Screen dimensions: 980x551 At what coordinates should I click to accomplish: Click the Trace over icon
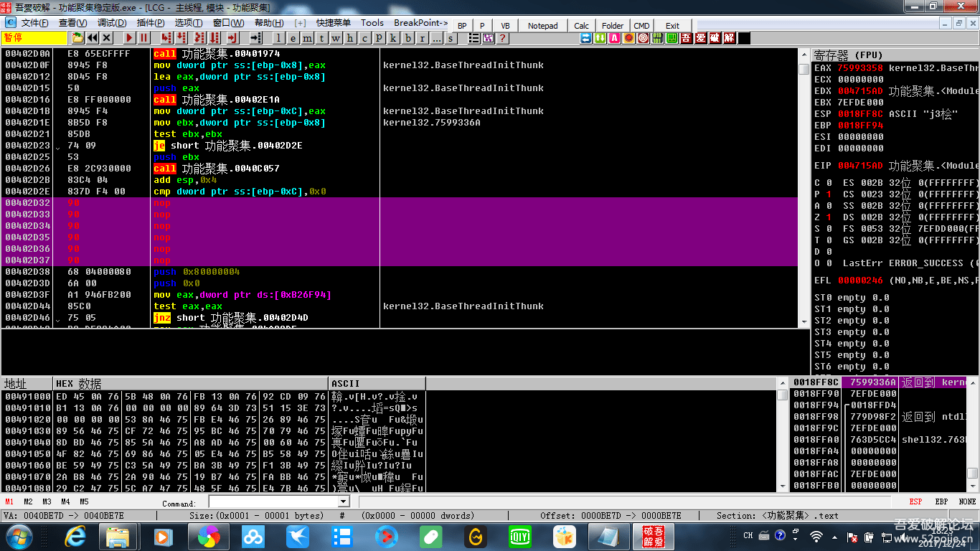click(x=215, y=38)
